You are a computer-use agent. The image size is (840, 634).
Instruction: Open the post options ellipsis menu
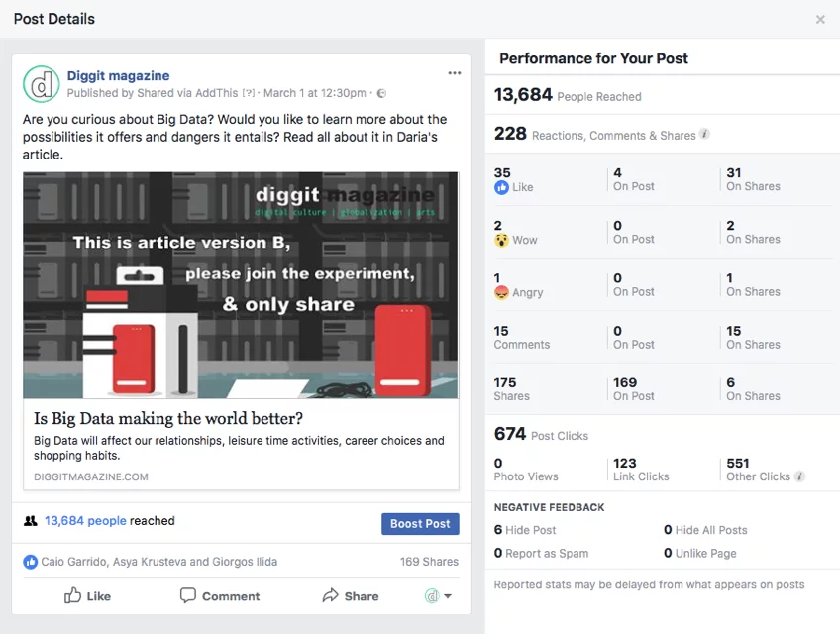(x=454, y=73)
